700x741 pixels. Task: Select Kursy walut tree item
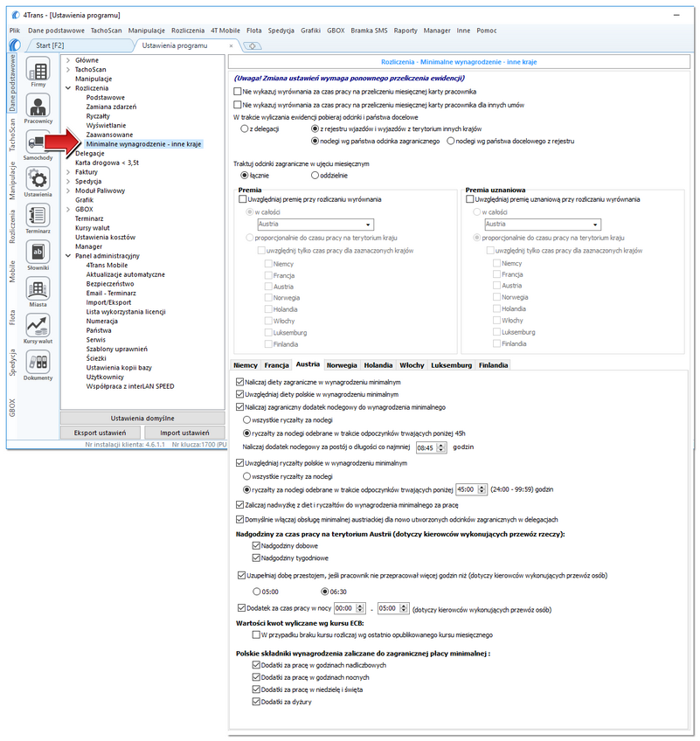(x=93, y=228)
